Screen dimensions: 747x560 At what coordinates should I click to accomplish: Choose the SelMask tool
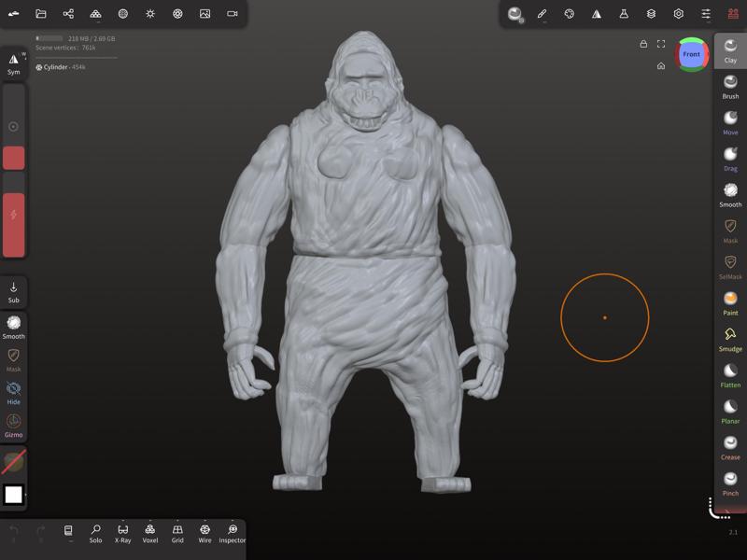click(x=730, y=268)
